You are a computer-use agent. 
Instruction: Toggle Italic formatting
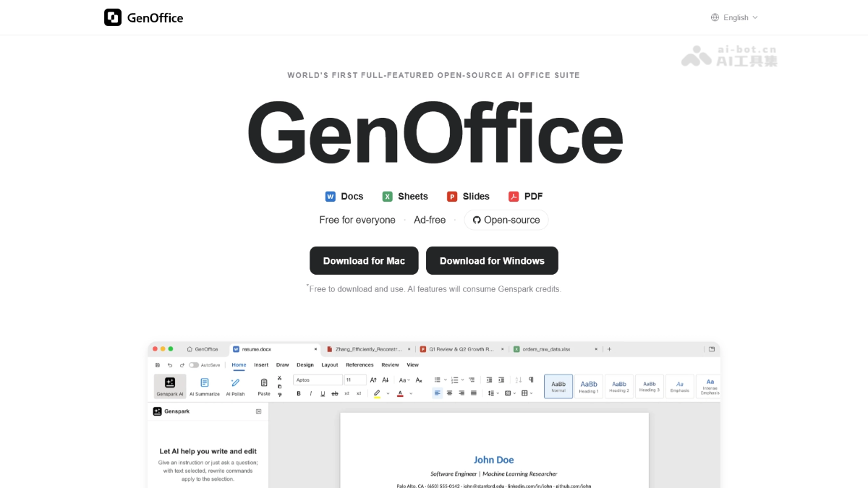pos(311,393)
